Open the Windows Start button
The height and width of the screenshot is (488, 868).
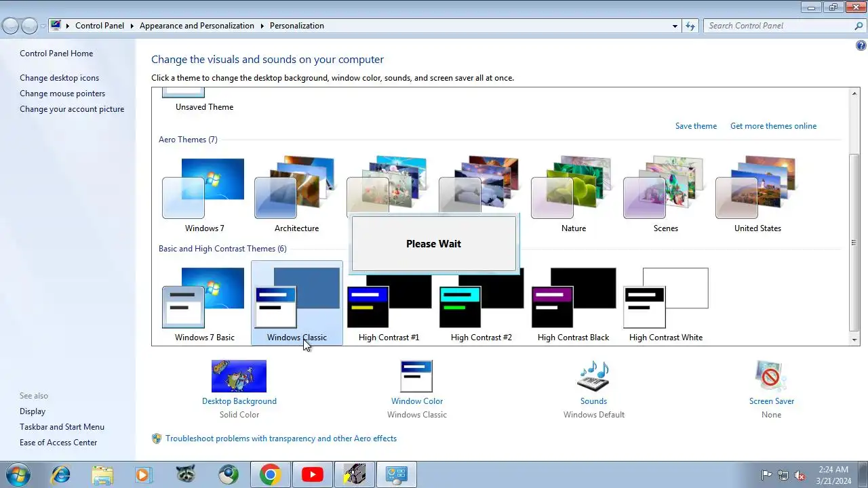click(17, 474)
